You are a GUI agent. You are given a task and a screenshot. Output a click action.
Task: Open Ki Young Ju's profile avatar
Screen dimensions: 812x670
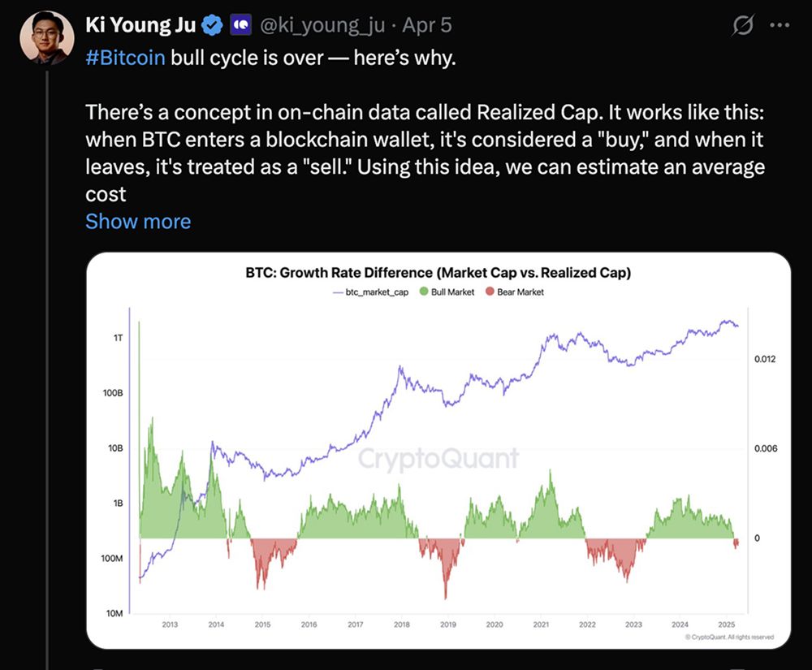(x=41, y=37)
